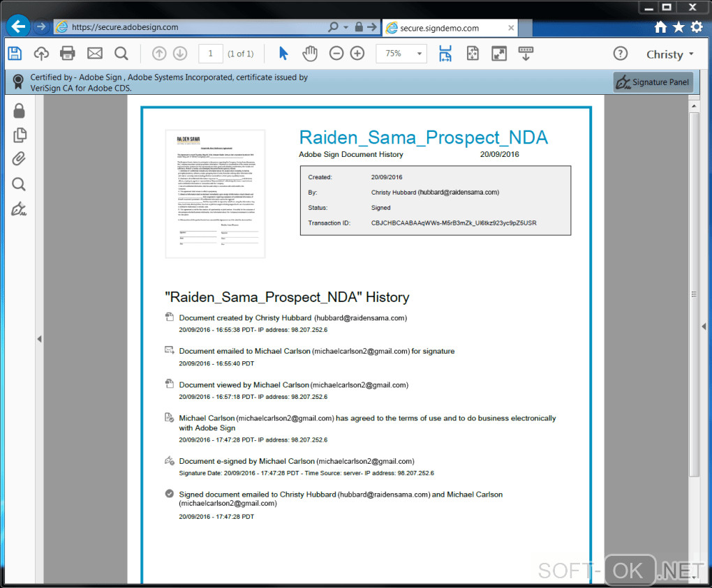Go to previous page arrow
The height and width of the screenshot is (588, 712).
[x=159, y=54]
